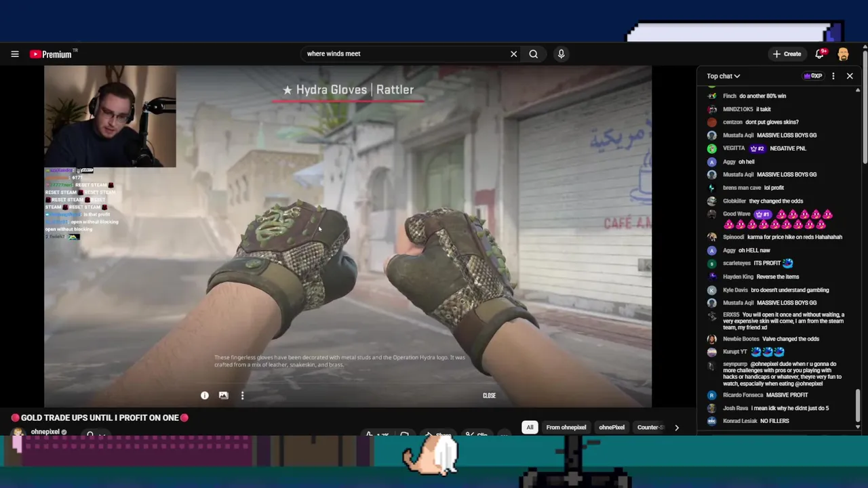The width and height of the screenshot is (868, 488).
Task: Click message 'dont put gloves skins?'
Action: click(x=772, y=122)
